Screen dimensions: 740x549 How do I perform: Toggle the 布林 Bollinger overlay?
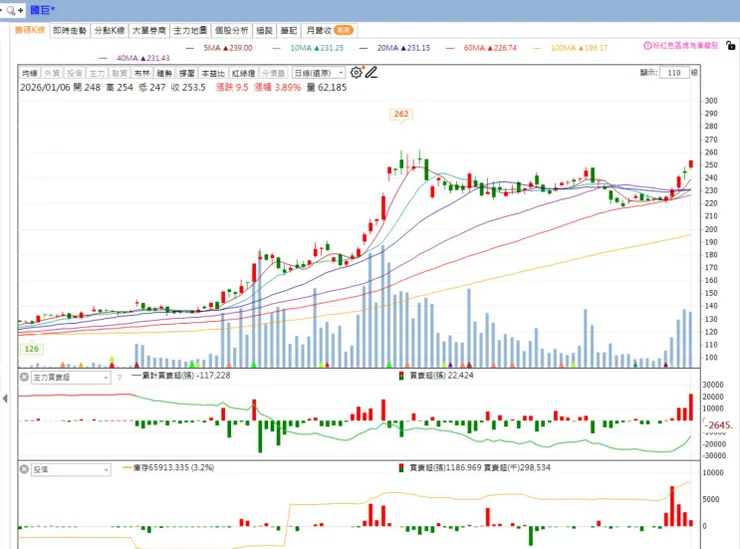[x=142, y=73]
